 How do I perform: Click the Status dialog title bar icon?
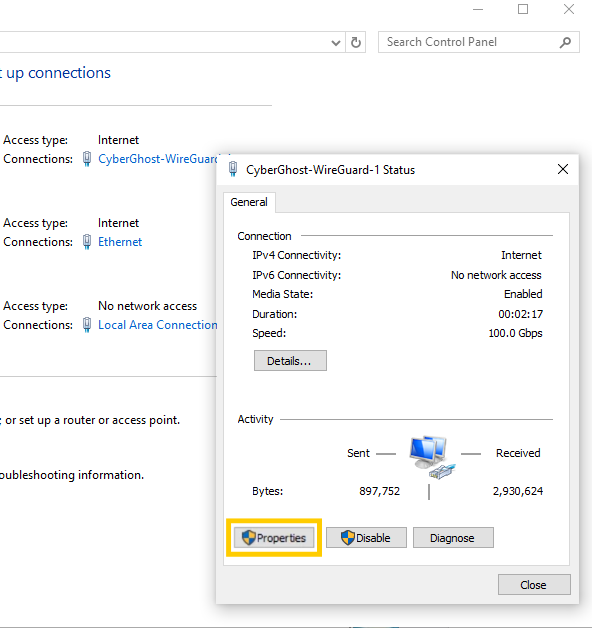(x=233, y=169)
